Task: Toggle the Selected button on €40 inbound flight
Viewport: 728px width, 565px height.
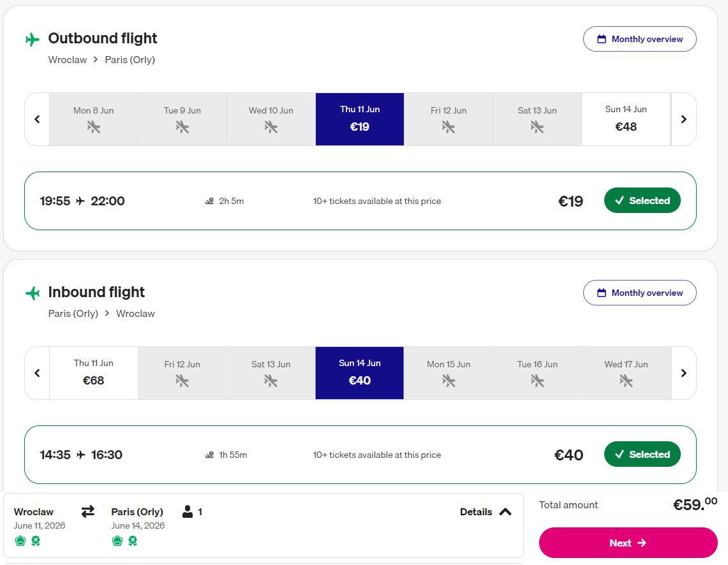Action: [x=642, y=455]
